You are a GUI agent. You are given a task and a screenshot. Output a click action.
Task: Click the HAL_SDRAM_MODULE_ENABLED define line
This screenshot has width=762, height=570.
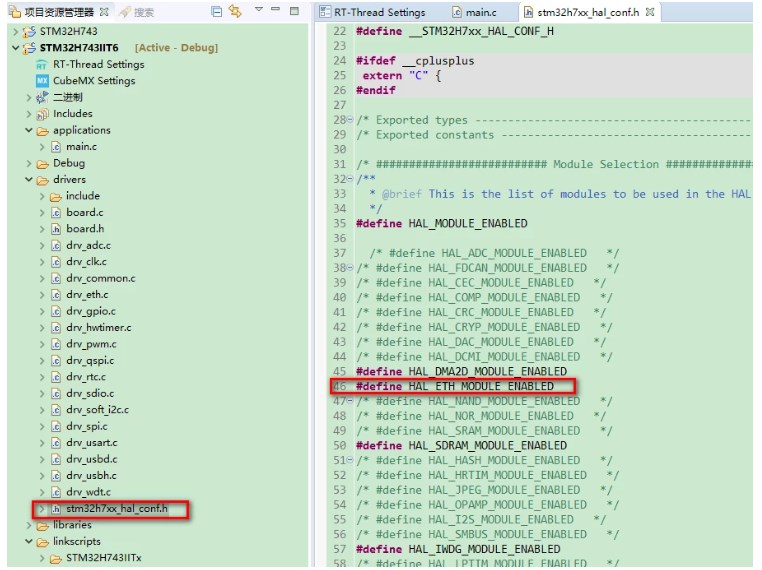click(461, 446)
